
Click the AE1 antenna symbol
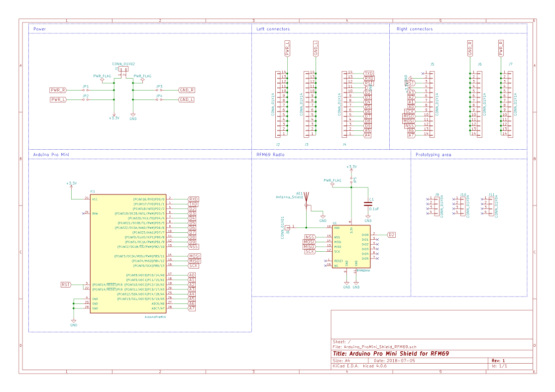pos(307,199)
